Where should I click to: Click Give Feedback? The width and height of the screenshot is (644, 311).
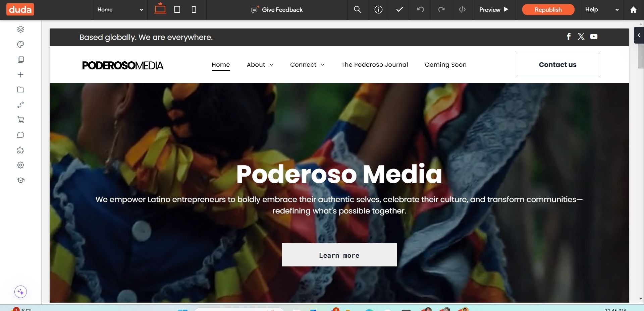tap(277, 10)
